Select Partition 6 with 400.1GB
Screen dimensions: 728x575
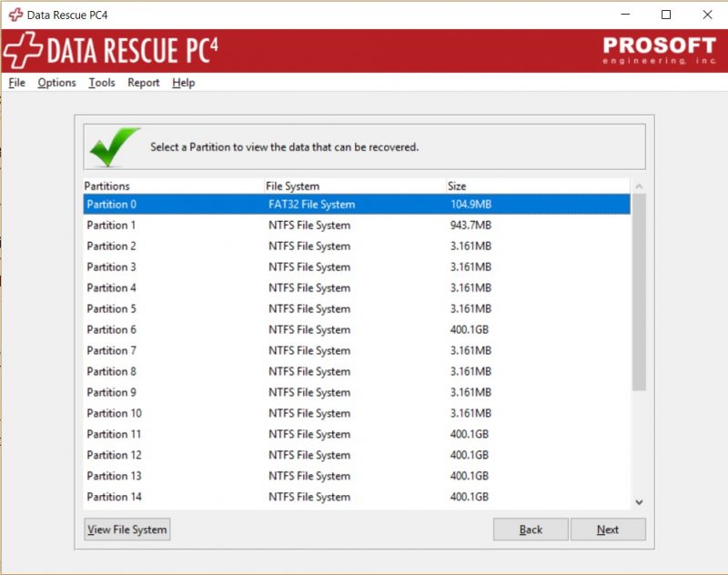[x=357, y=329]
